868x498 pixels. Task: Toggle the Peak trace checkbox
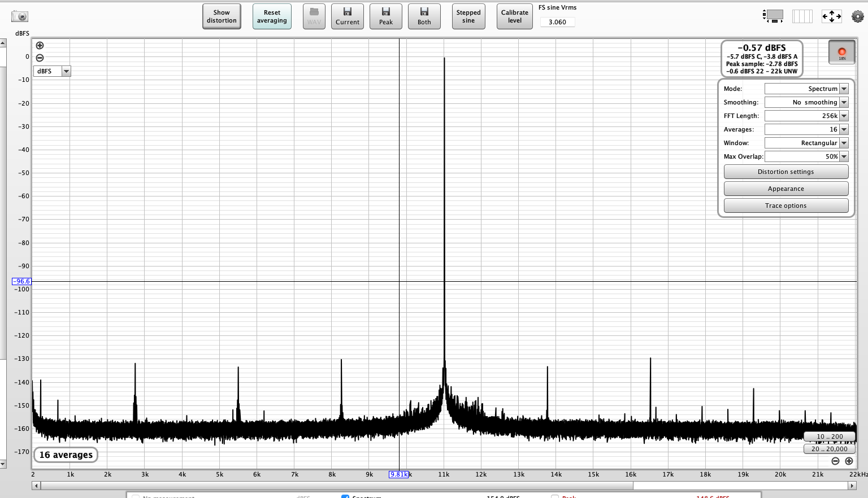555,496
